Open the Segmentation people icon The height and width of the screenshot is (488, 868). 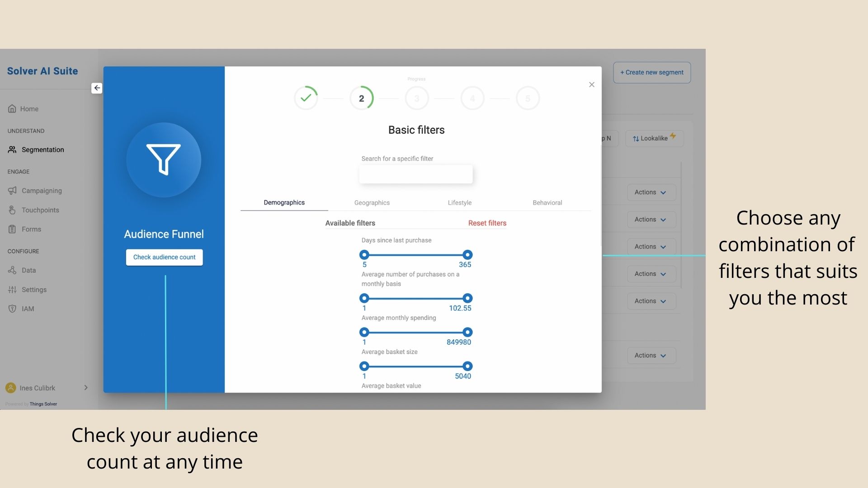[x=12, y=150]
